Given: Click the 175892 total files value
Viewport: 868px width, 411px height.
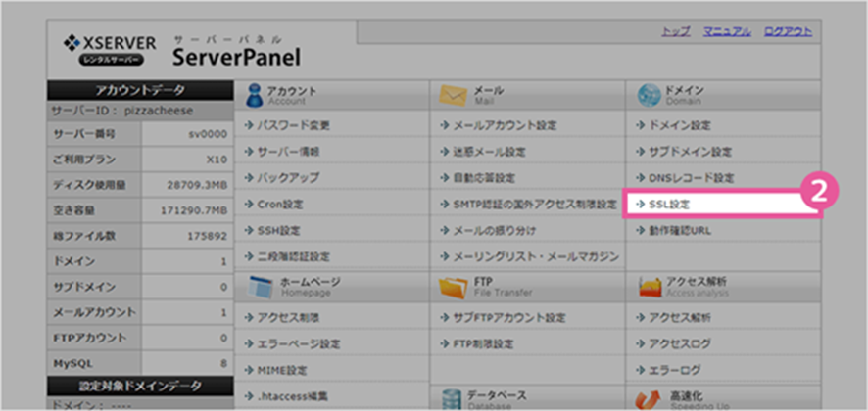Looking at the screenshot, I should pos(208,236).
